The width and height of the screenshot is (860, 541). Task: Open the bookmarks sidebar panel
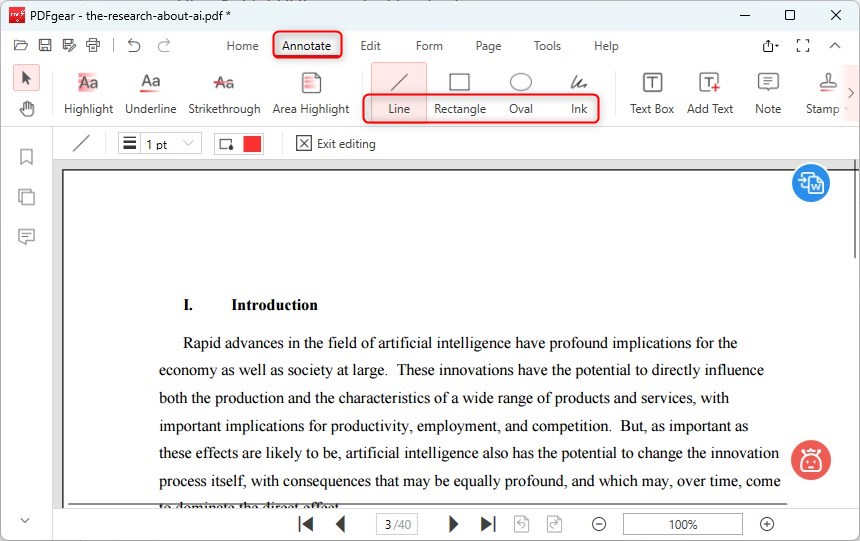27,157
